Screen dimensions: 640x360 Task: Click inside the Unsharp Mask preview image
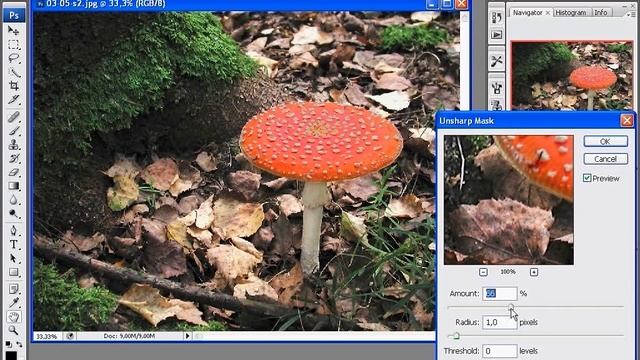click(x=509, y=200)
